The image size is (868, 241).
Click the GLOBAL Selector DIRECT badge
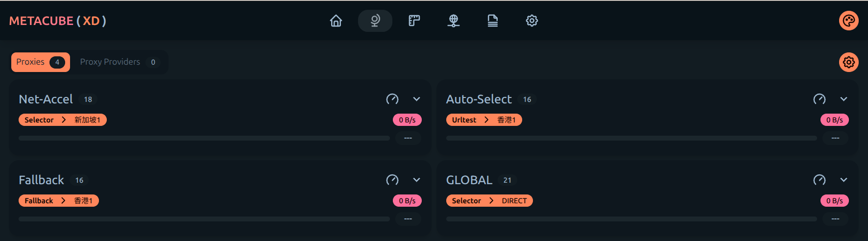tap(489, 201)
